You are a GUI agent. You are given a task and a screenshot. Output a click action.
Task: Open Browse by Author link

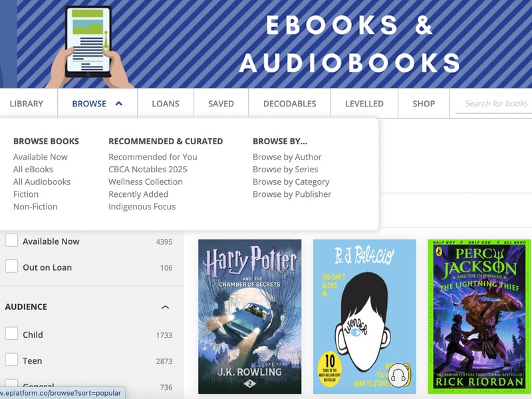287,157
